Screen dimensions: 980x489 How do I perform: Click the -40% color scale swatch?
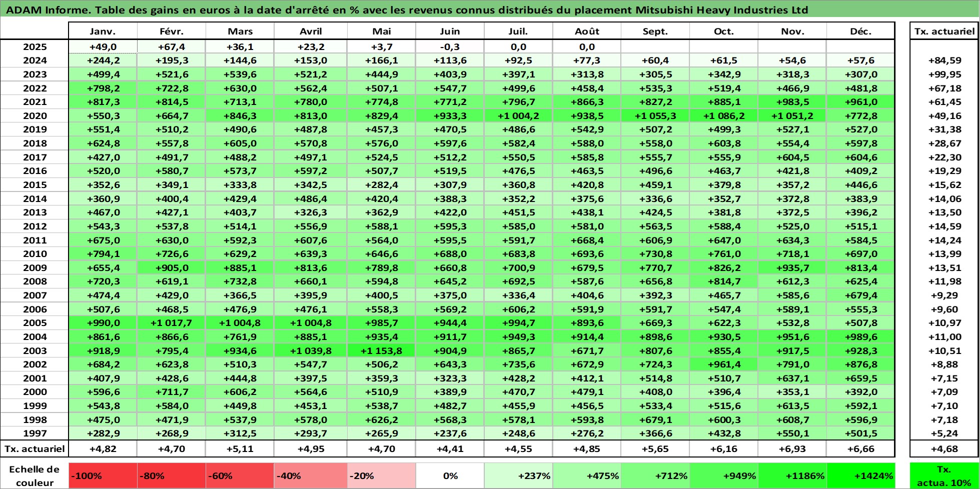[311, 476]
